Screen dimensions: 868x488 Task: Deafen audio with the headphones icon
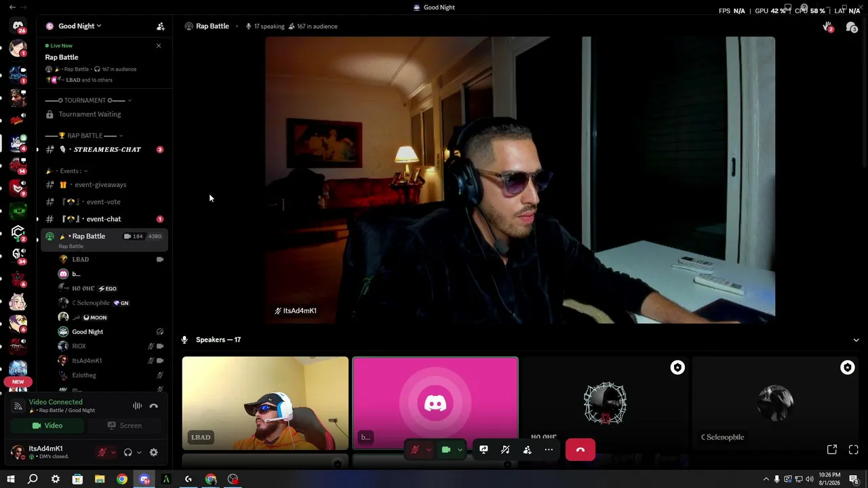pyautogui.click(x=127, y=453)
